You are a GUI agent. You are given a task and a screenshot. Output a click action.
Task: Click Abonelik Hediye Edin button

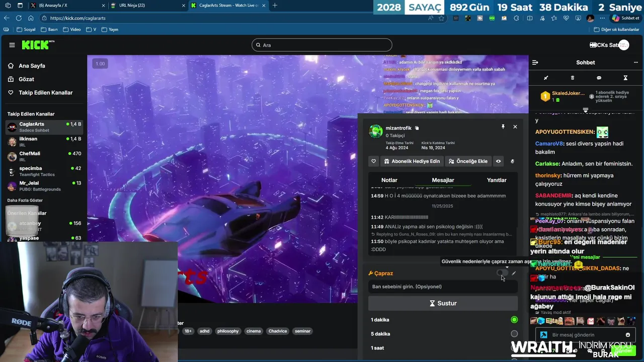click(x=412, y=161)
